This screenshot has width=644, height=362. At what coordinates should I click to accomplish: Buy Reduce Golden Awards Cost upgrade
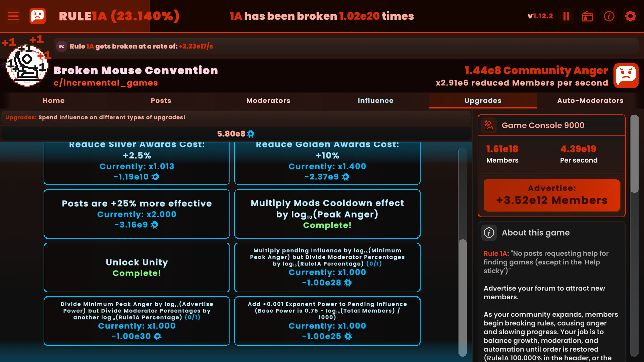coord(327,163)
